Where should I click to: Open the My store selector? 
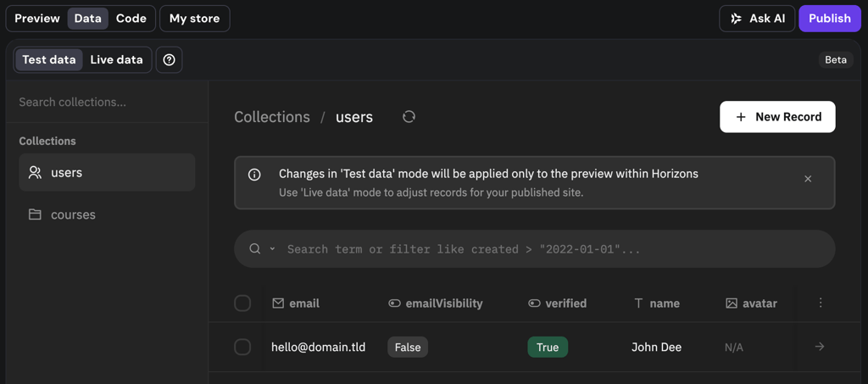tap(194, 19)
